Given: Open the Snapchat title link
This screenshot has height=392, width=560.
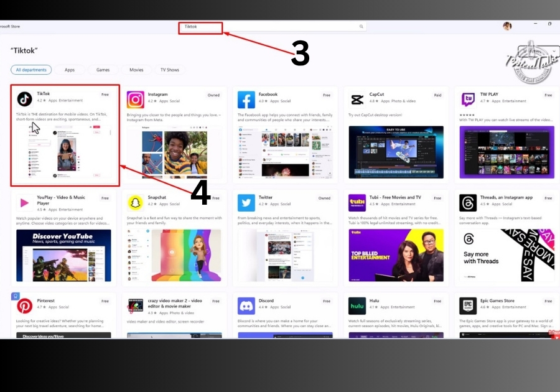Looking at the screenshot, I should point(157,197).
